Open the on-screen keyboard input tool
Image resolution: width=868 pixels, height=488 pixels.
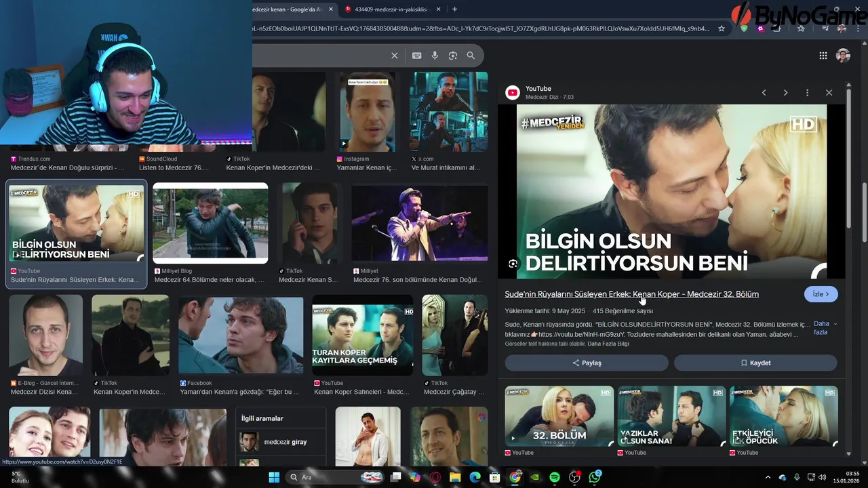click(x=416, y=56)
